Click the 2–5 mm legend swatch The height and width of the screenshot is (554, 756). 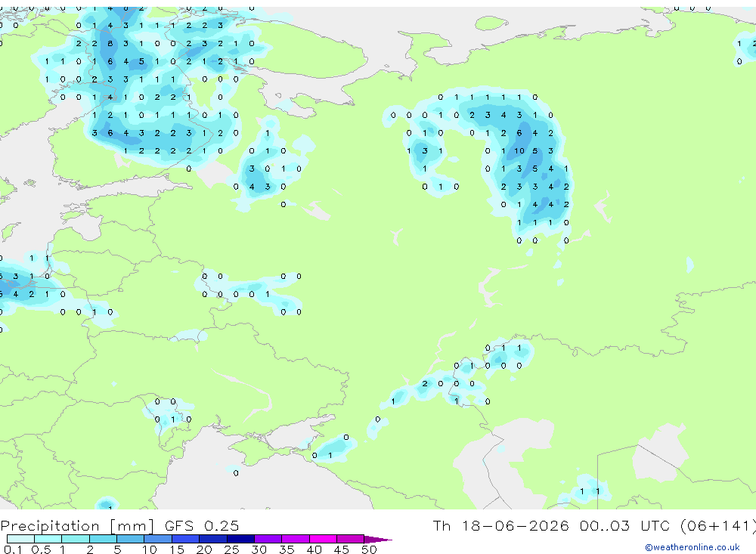[103, 539]
